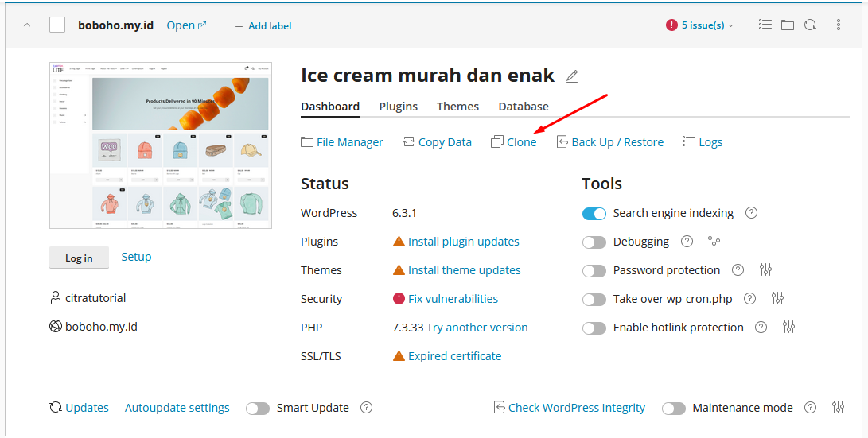Open File Manager
This screenshot has width=868, height=438.
[342, 142]
